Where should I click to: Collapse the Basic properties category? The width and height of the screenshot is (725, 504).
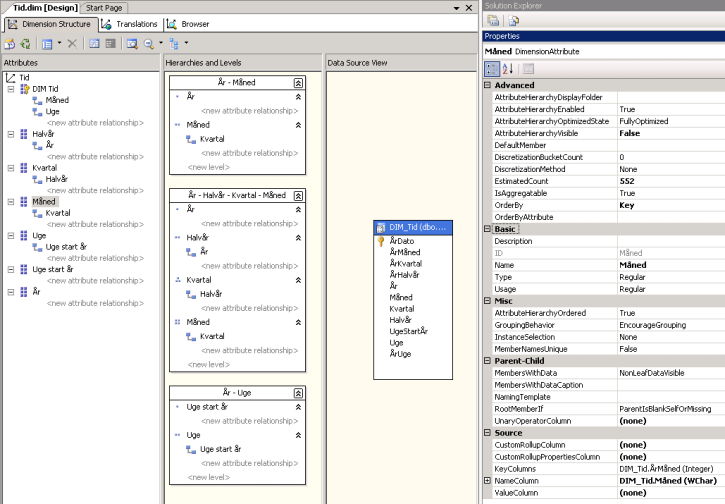click(487, 229)
